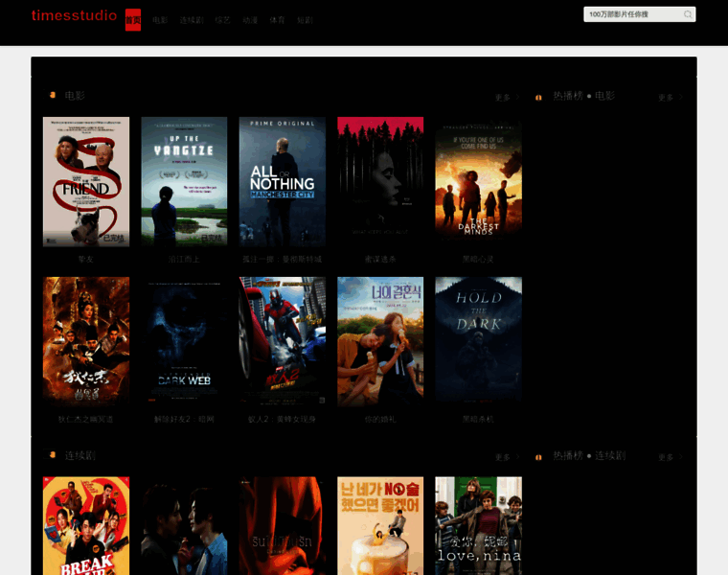The height and width of the screenshot is (575, 728).
Task: Open 更多 in the 连续剧 section
Action: pyautogui.click(x=502, y=457)
